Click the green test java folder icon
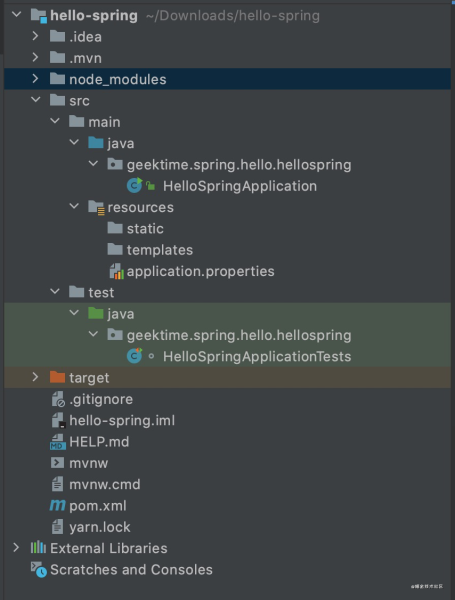This screenshot has width=455, height=600. tap(96, 313)
